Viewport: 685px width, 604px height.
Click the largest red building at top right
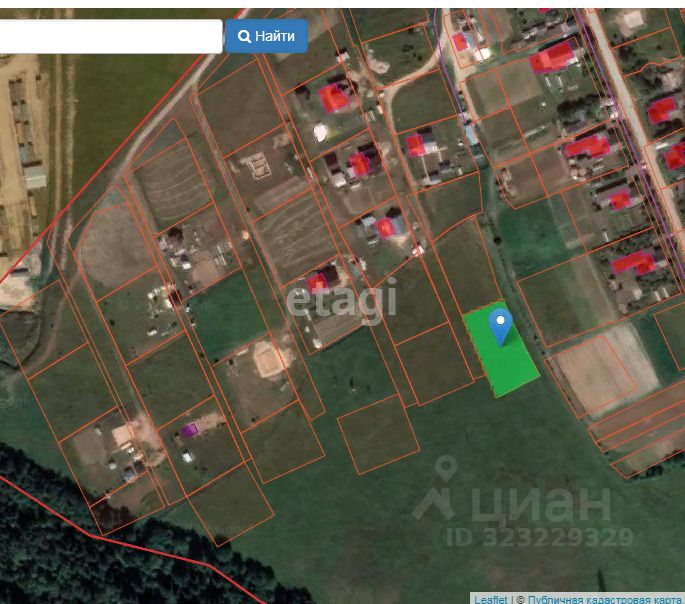[553, 58]
